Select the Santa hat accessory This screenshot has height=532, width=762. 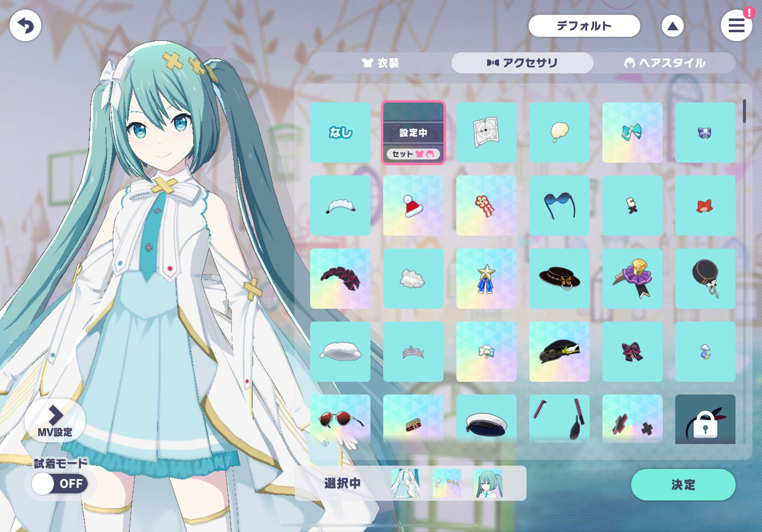click(x=413, y=205)
